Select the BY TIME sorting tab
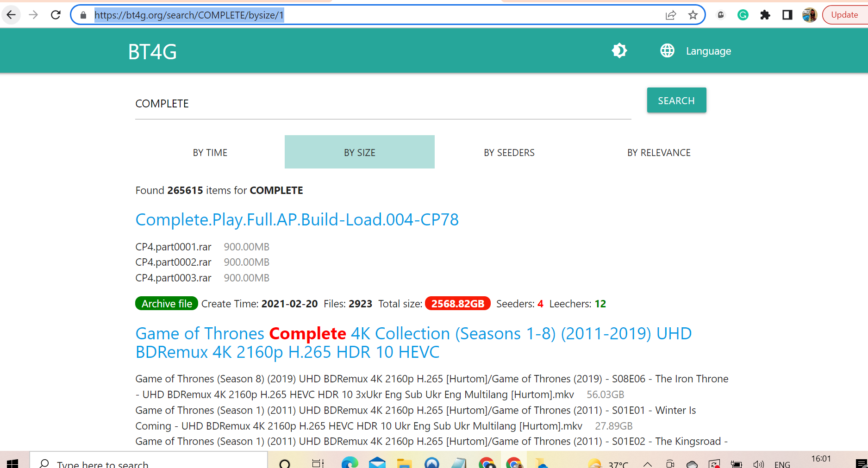 [x=210, y=152]
